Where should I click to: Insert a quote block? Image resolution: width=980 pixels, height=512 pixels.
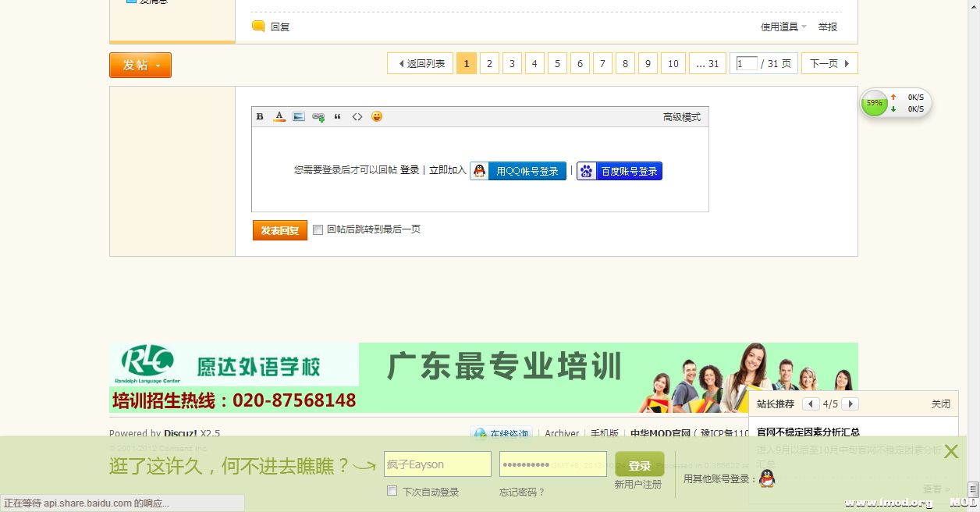[x=337, y=116]
